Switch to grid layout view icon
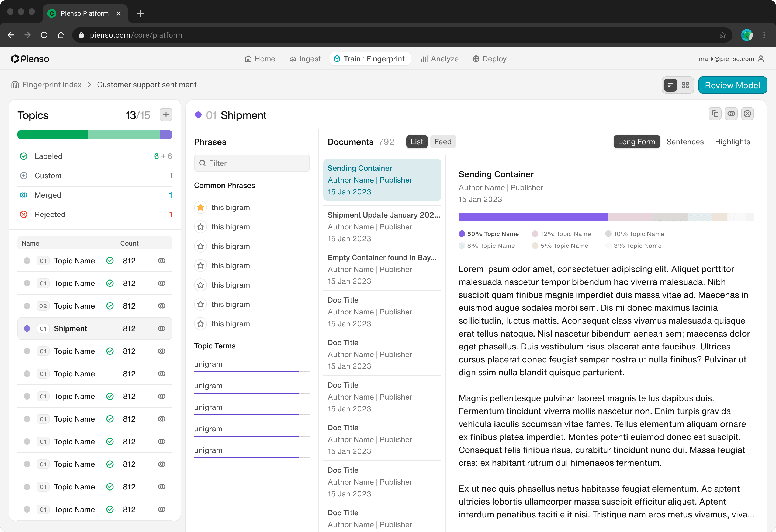 [685, 85]
